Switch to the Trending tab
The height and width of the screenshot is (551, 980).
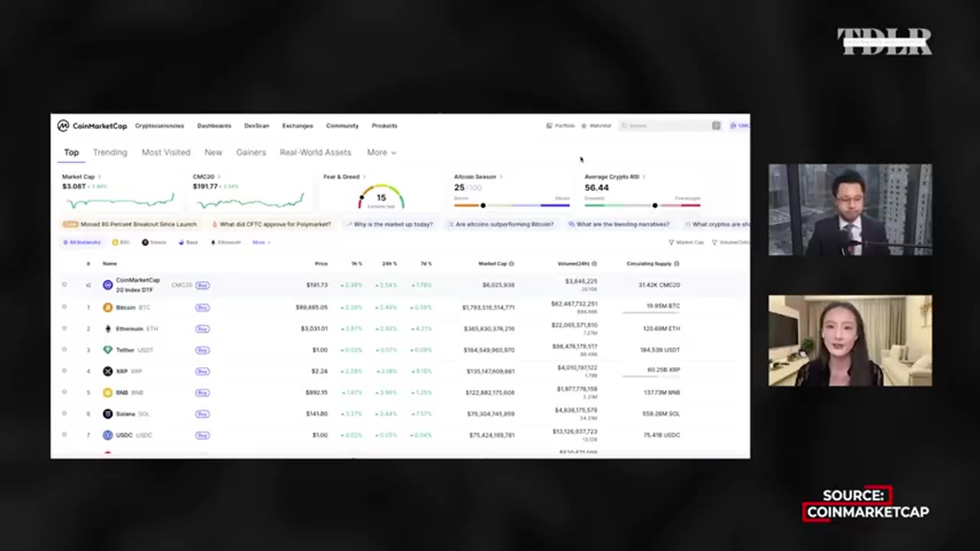coord(110,152)
